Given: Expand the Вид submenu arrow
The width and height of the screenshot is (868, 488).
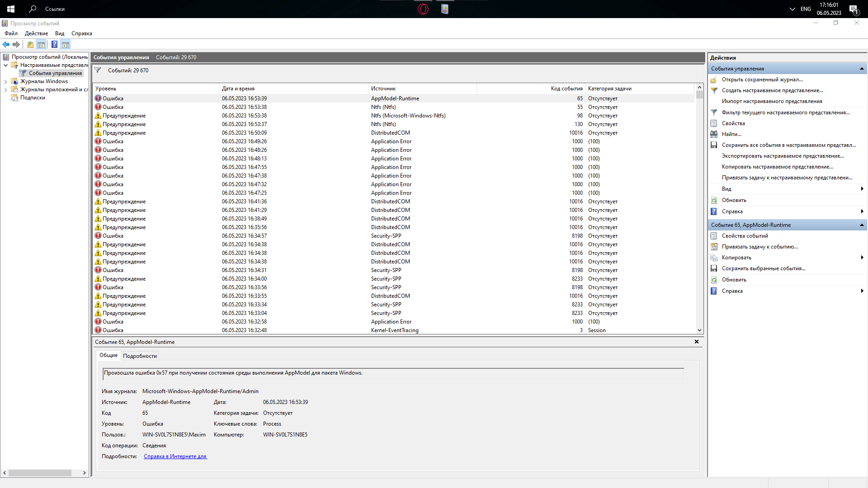Looking at the screenshot, I should point(862,189).
